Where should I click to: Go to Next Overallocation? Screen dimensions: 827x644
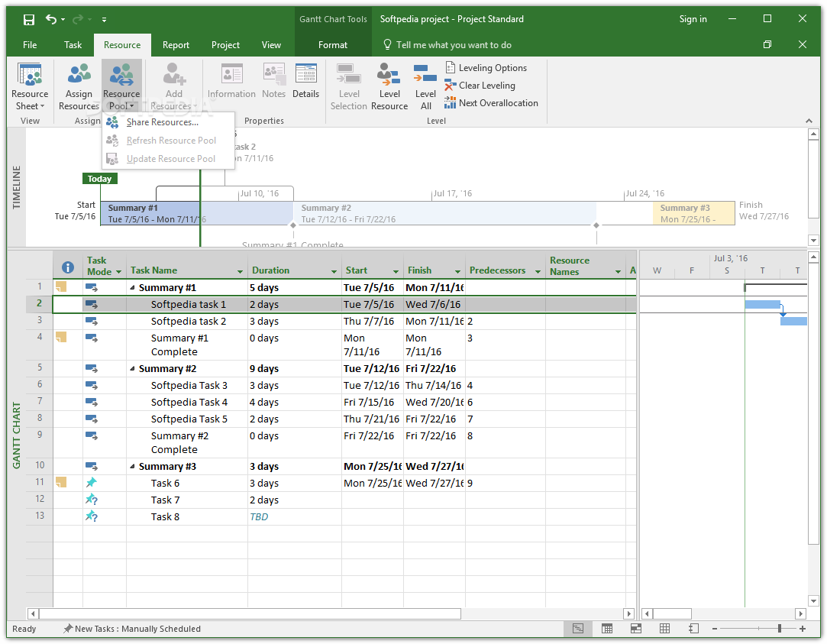pos(491,103)
